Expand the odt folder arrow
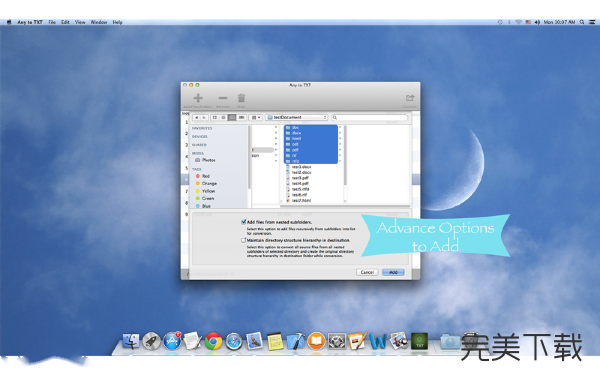This screenshot has height=375, width=600. tap(340, 144)
